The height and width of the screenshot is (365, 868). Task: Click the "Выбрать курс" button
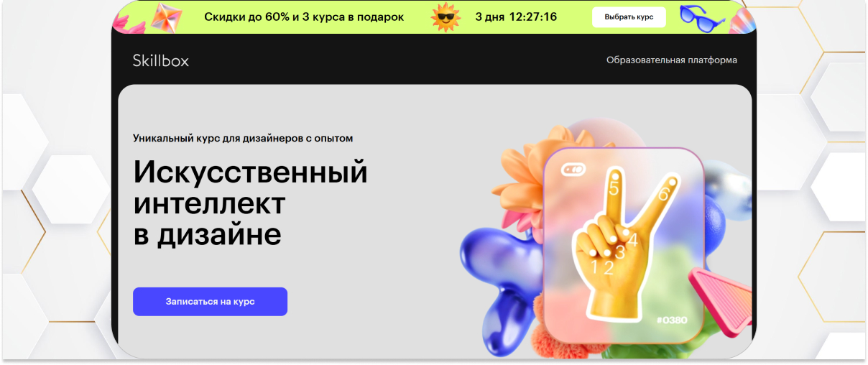[x=629, y=17]
